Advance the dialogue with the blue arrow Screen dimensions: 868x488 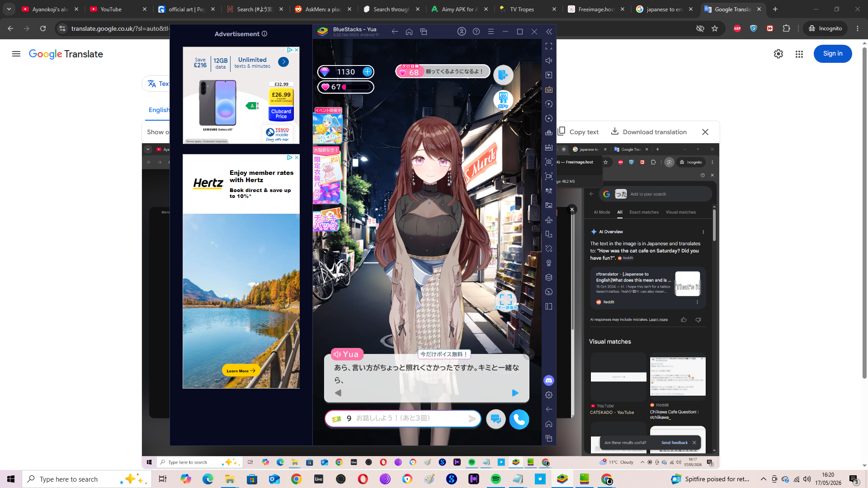(515, 393)
